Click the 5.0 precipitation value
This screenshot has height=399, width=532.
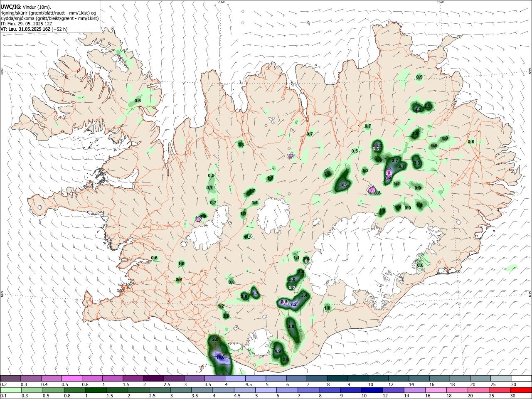(x=292, y=279)
